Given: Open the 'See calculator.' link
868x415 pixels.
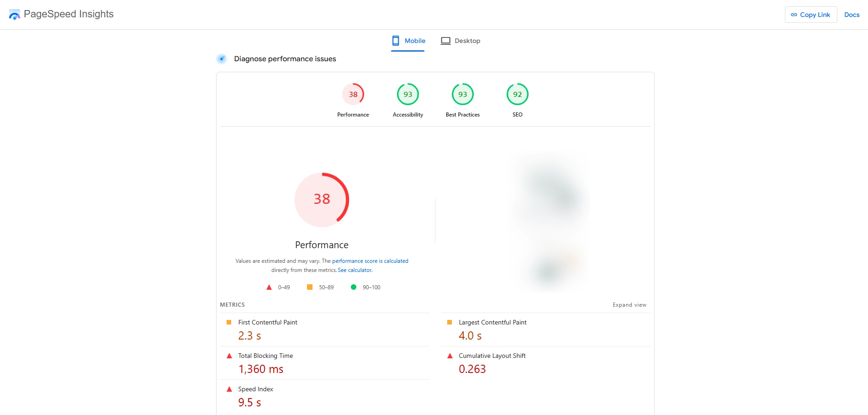Looking at the screenshot, I should pos(355,270).
